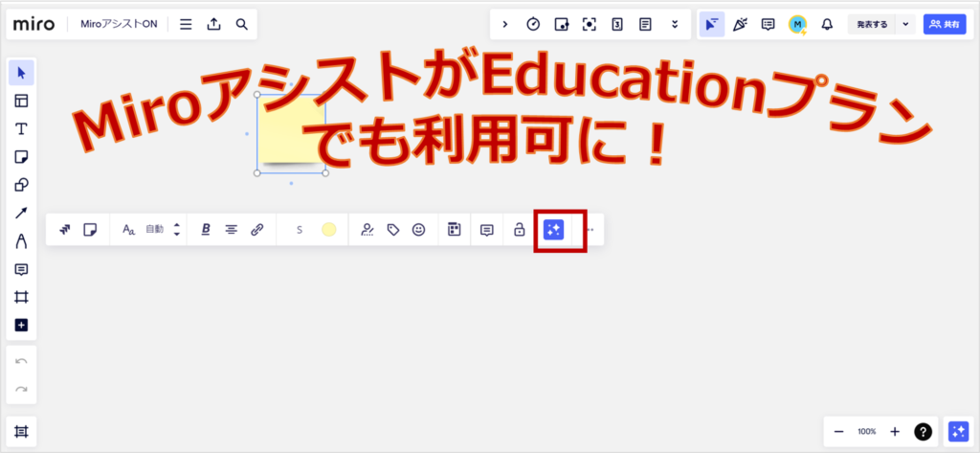Open the voting tool icon
The image size is (980, 453).
click(x=617, y=24)
